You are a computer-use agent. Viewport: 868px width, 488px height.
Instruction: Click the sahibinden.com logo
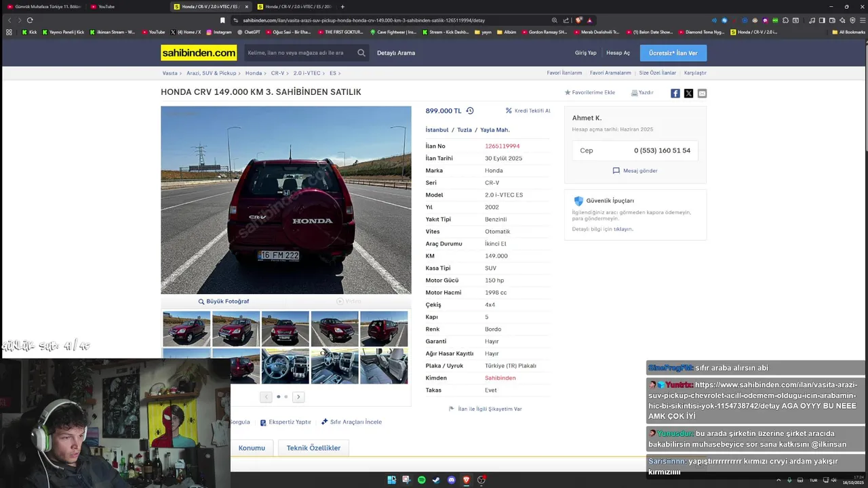click(199, 53)
